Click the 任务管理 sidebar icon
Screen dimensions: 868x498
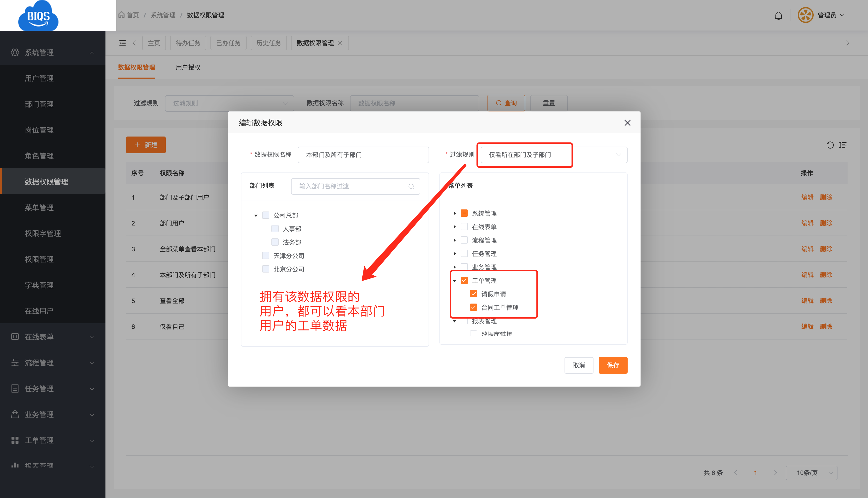pyautogui.click(x=15, y=389)
